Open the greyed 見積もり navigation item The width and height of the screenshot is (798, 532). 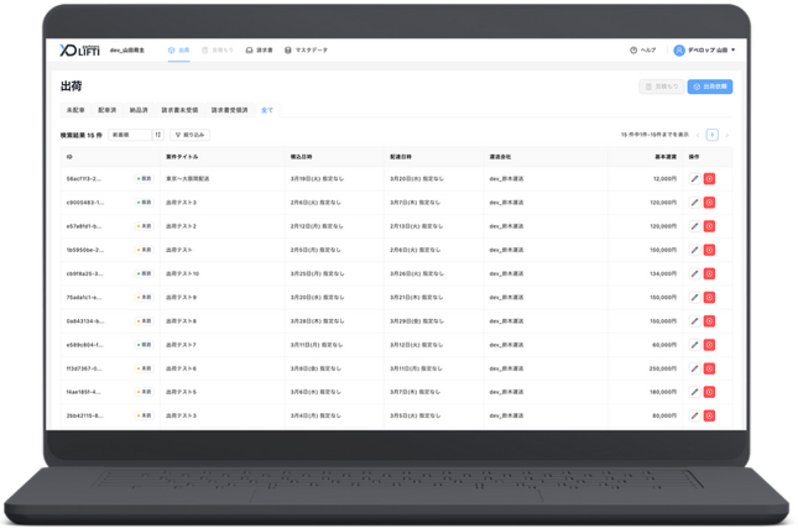(218, 50)
